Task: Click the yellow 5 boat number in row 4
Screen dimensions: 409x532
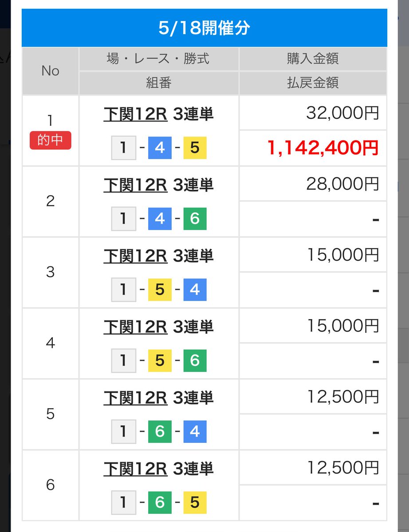Action: tap(160, 360)
